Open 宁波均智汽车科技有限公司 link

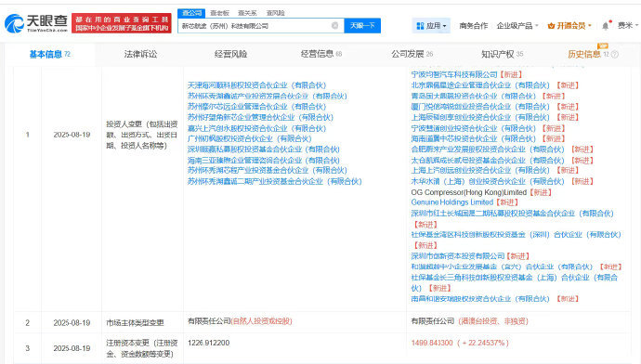(x=453, y=75)
